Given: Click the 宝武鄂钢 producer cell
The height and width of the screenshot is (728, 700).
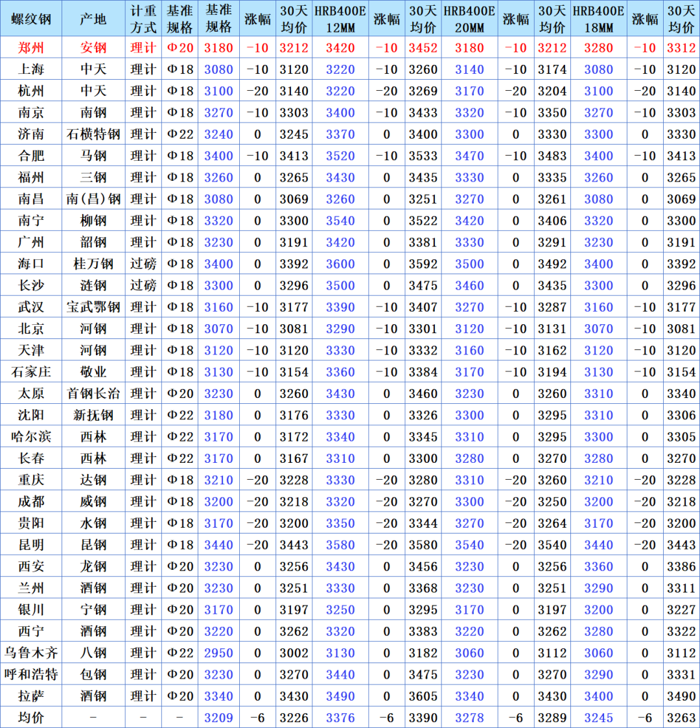Looking at the screenshot, I should point(93,307).
